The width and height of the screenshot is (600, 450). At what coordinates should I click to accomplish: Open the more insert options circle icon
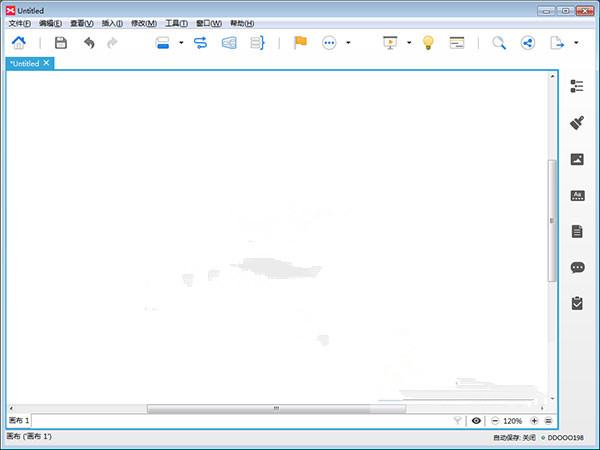329,43
